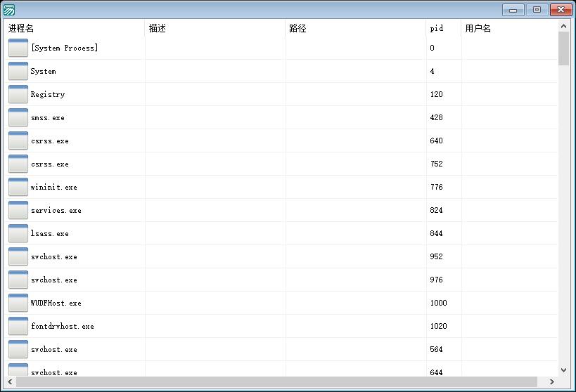Click pid value 428
This screenshot has width=576, height=392.
pos(437,117)
